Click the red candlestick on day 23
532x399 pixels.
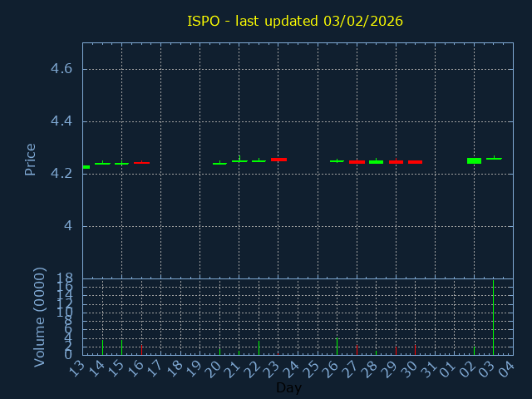pyautogui.click(x=278, y=159)
